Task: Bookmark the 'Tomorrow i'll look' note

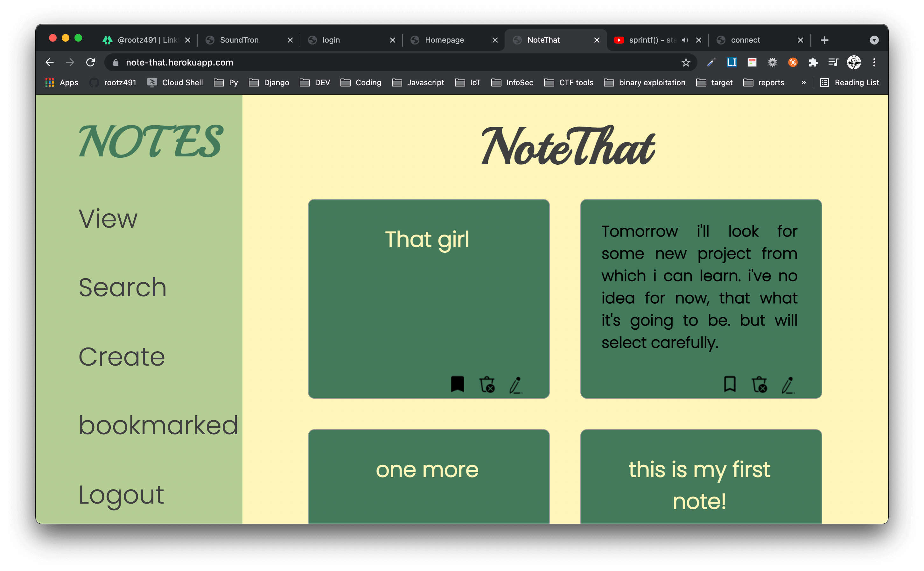Action: coord(729,384)
